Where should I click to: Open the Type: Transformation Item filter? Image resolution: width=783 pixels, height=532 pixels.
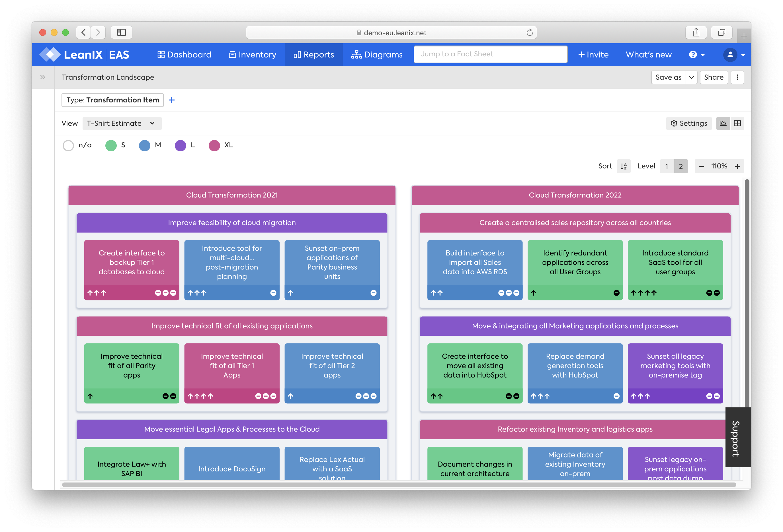tap(112, 100)
